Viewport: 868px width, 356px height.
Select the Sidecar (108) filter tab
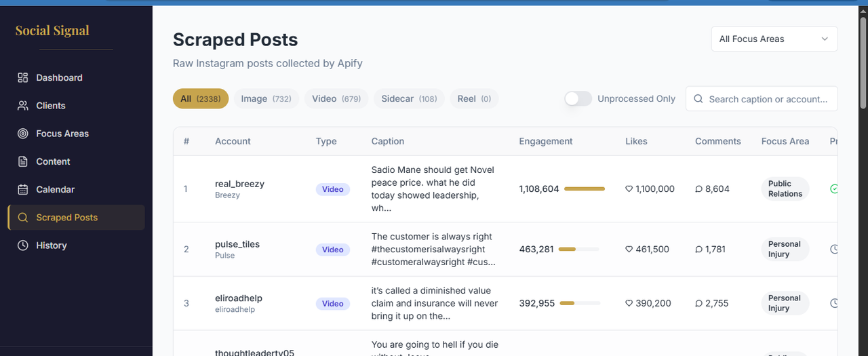pyautogui.click(x=409, y=99)
